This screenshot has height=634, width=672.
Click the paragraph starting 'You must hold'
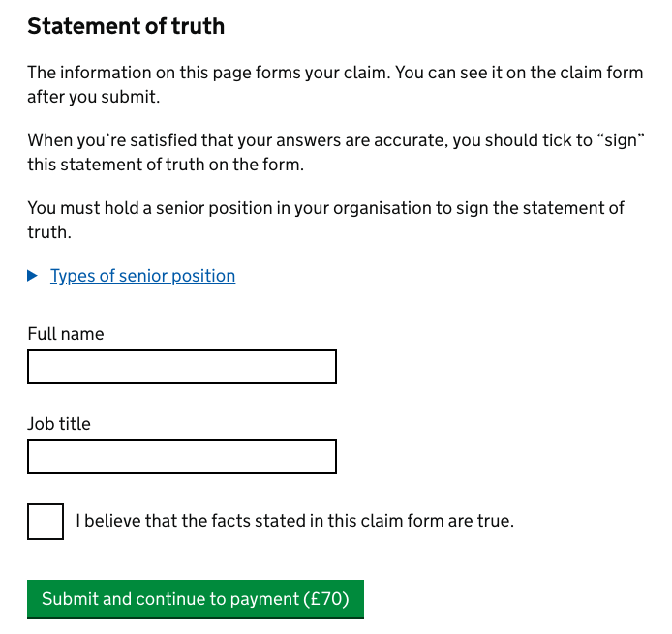pos(325,220)
